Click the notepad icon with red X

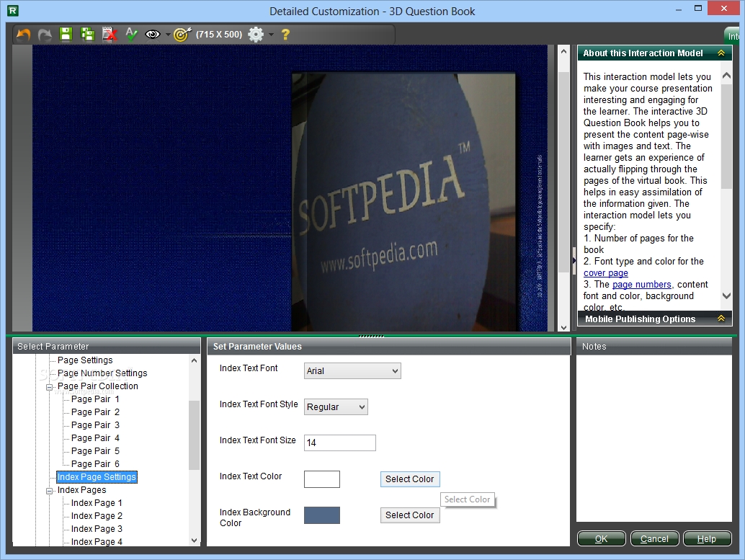click(x=110, y=34)
